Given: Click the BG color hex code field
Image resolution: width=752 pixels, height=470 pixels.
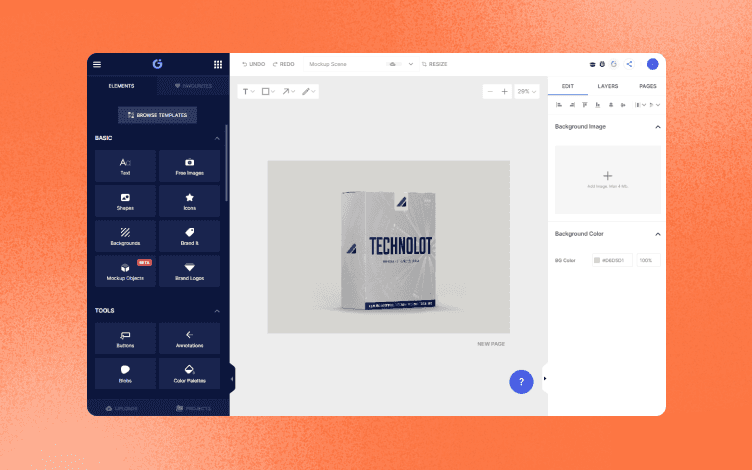Looking at the screenshot, I should tap(612, 260).
